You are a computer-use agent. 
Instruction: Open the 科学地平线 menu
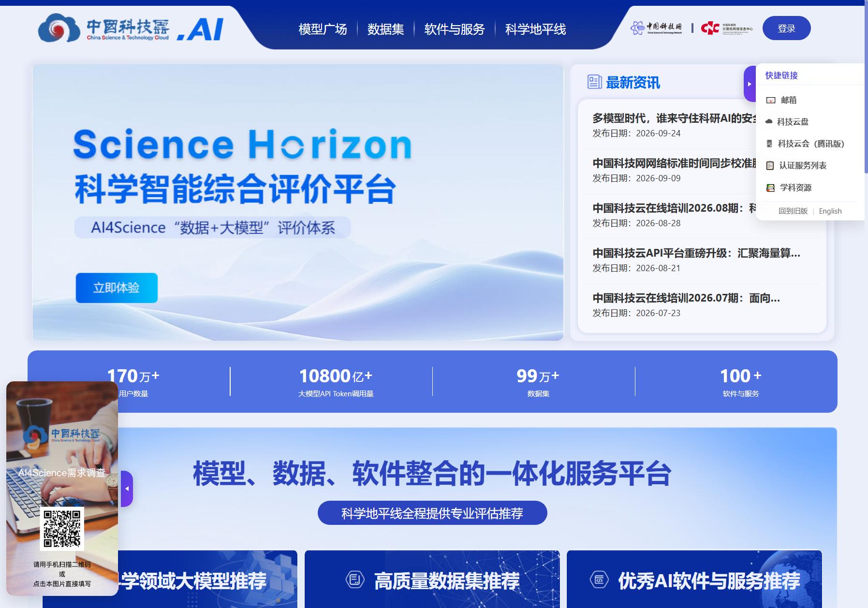click(535, 29)
